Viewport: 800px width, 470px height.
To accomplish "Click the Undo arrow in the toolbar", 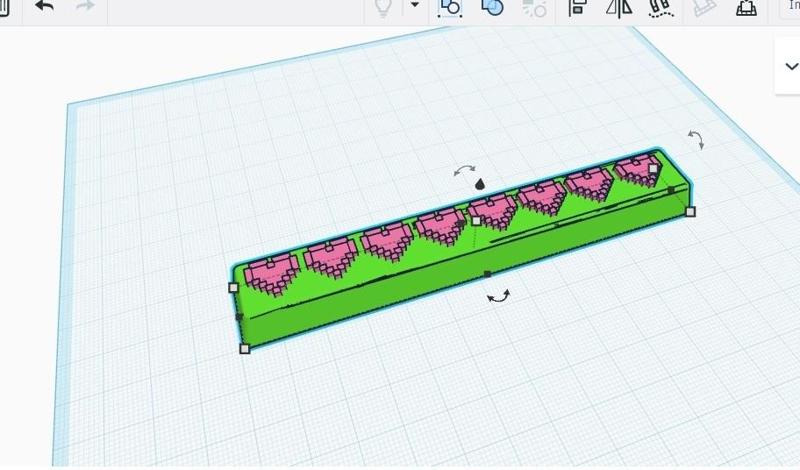I will point(45,7).
